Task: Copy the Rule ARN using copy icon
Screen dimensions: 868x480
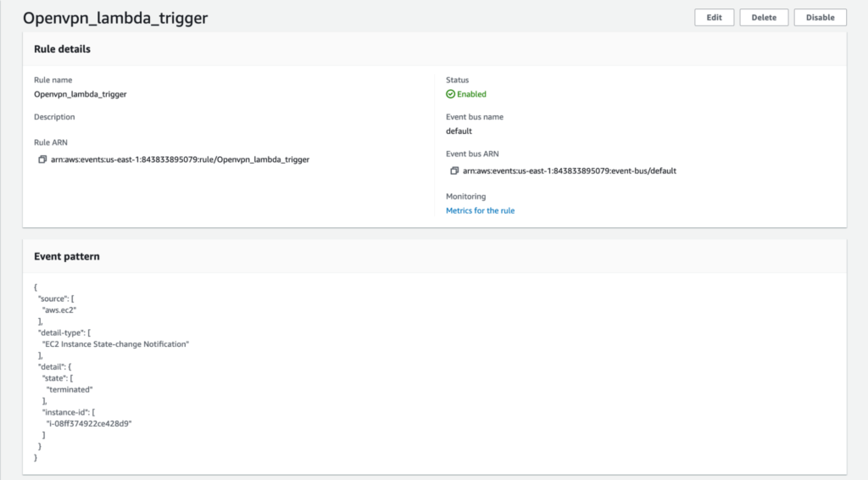Action: 42,159
